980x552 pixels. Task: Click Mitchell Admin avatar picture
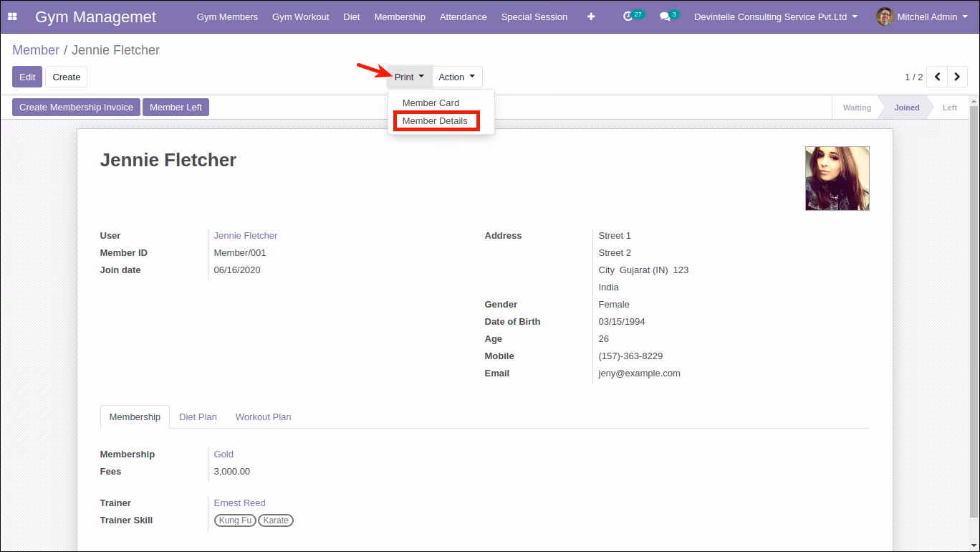pyautogui.click(x=885, y=16)
